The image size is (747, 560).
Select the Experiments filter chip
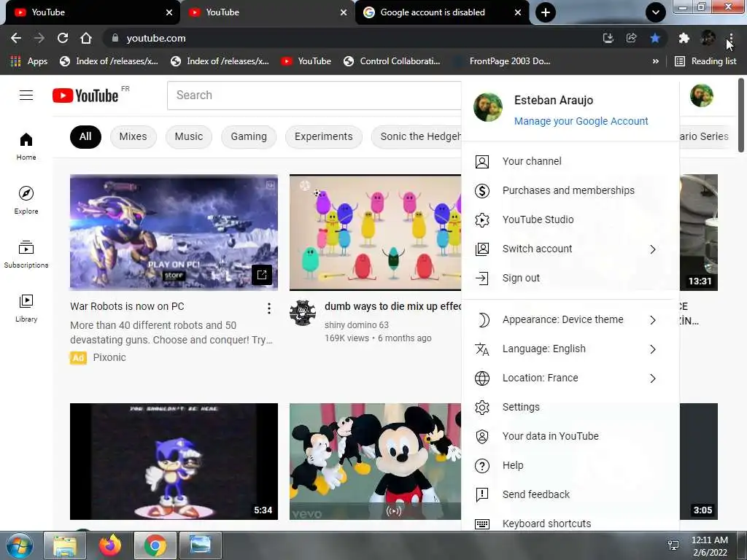click(x=323, y=136)
